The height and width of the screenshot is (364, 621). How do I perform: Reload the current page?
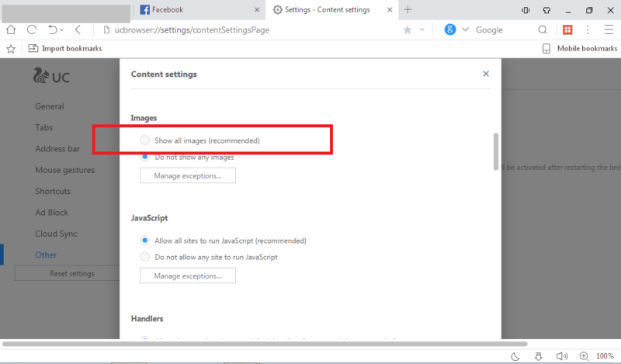click(x=32, y=29)
